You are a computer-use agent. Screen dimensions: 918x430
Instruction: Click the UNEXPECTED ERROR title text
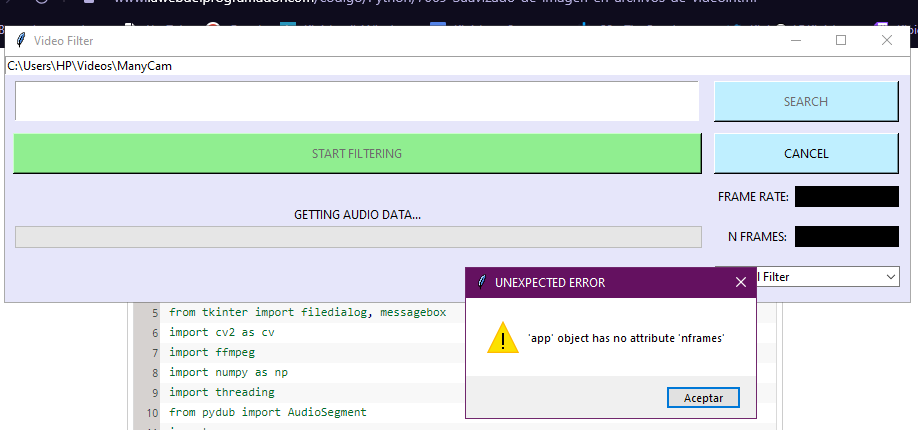click(x=550, y=282)
